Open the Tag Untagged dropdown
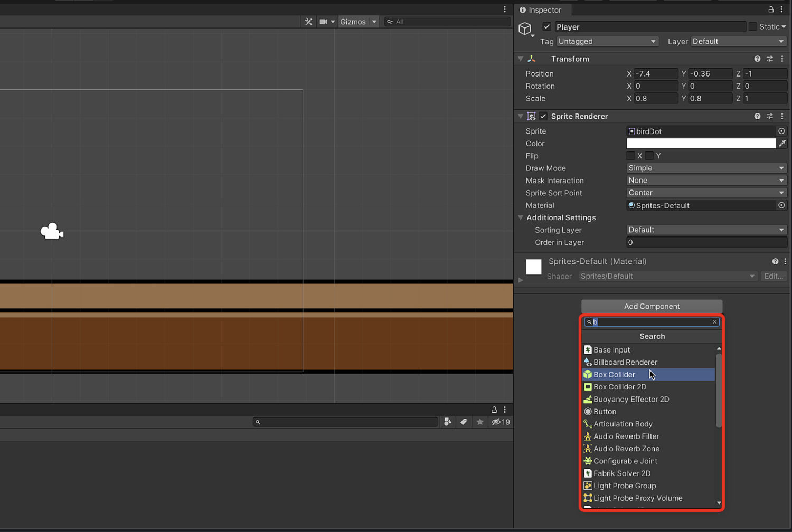 pos(608,41)
